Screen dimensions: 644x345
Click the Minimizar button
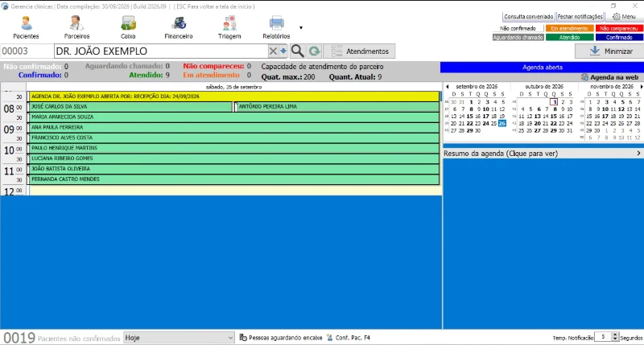point(609,51)
